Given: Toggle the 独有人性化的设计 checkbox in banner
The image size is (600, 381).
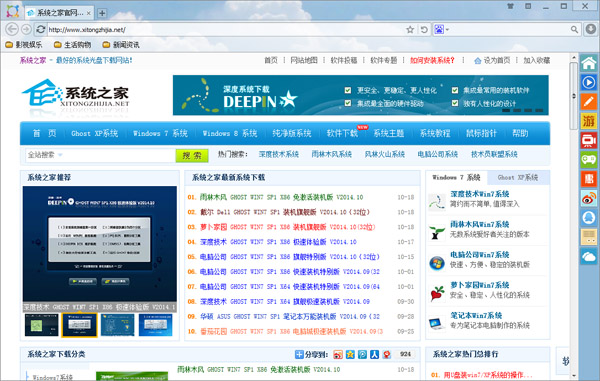Looking at the screenshot, I should tap(455, 103).
